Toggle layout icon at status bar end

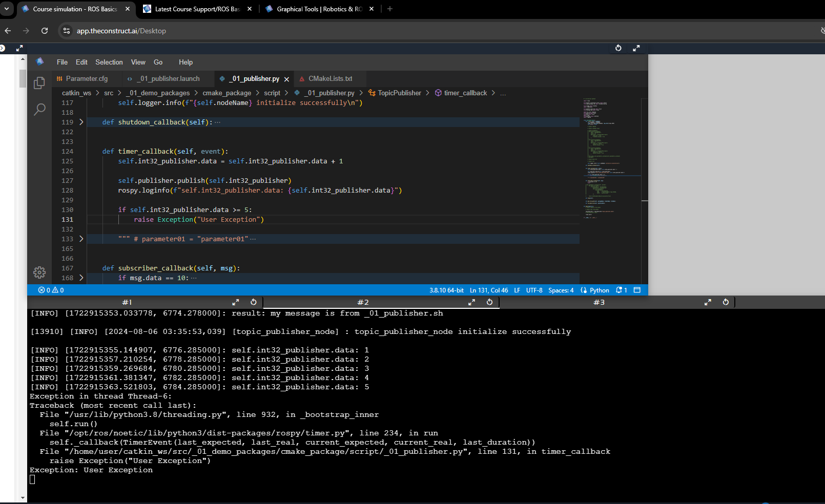click(x=637, y=290)
